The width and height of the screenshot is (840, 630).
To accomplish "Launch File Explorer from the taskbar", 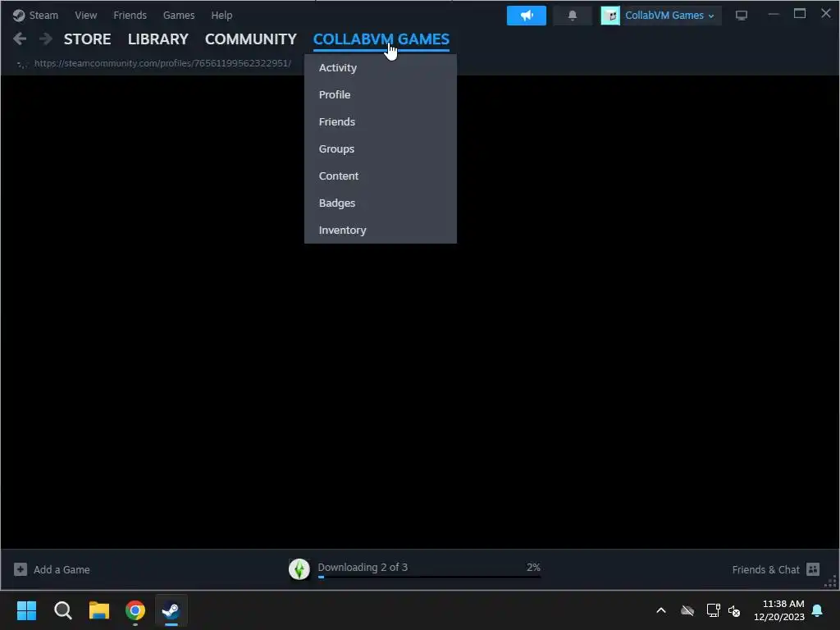I will coord(99,610).
